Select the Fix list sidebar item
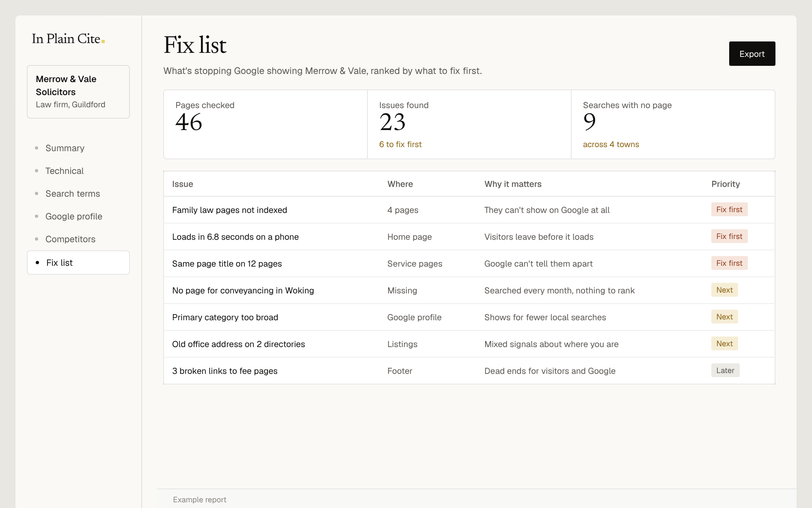 coord(78,263)
